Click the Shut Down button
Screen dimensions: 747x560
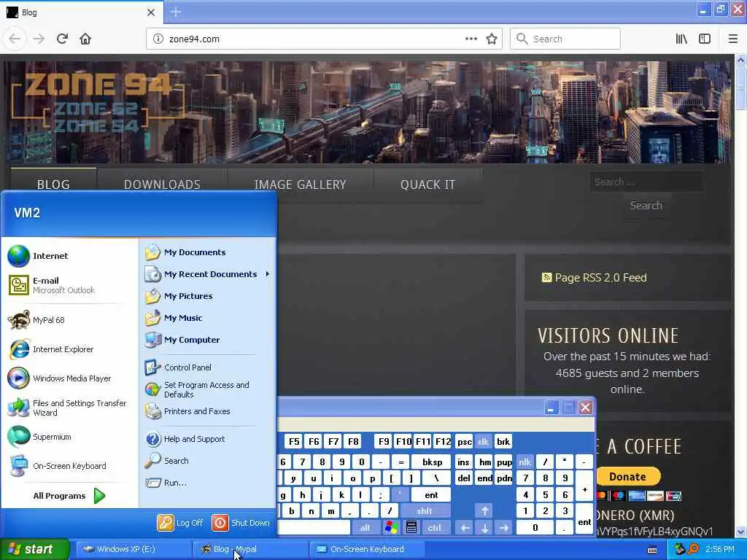pyautogui.click(x=241, y=523)
